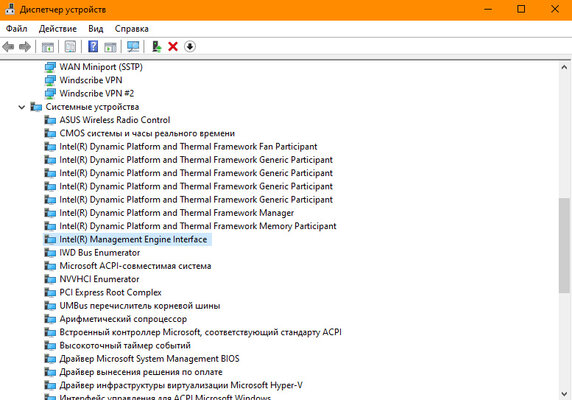Collapse the Системные устройства category

pyautogui.click(x=22, y=107)
